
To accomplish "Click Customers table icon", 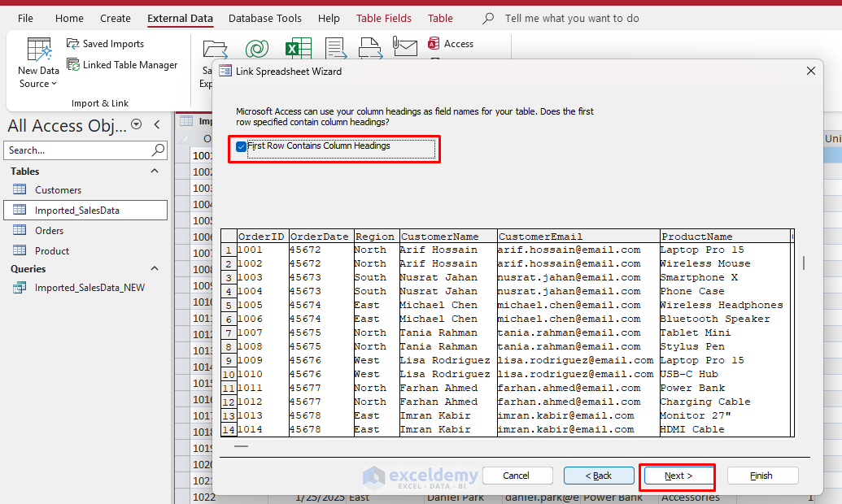I will tap(20, 189).
